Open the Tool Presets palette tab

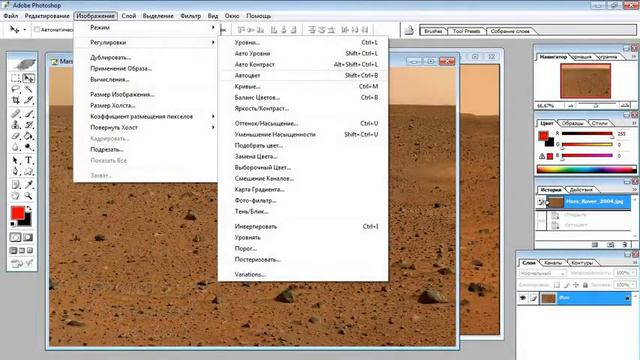point(466,31)
